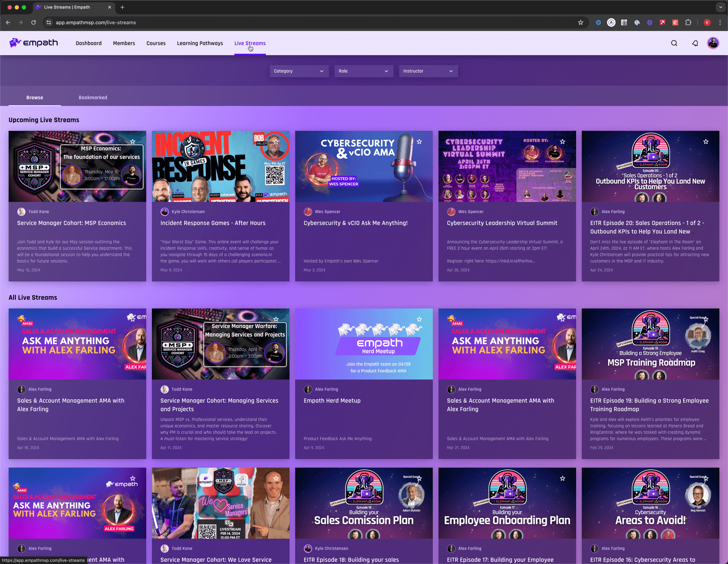728x564 pixels.
Task: Click Kyle Christensen avatar on EITR Episode 18 card
Action: [x=308, y=548]
